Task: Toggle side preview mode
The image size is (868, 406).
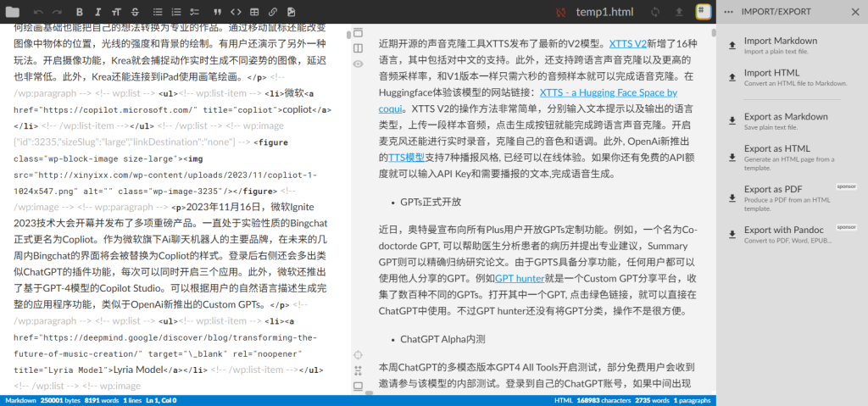Action: 359,48
